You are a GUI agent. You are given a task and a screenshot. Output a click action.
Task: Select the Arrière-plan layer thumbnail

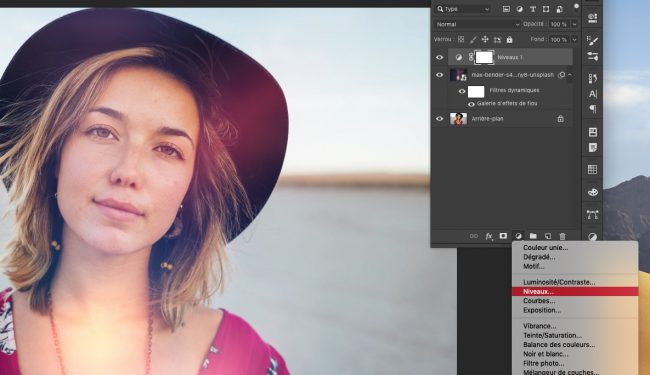(458, 119)
